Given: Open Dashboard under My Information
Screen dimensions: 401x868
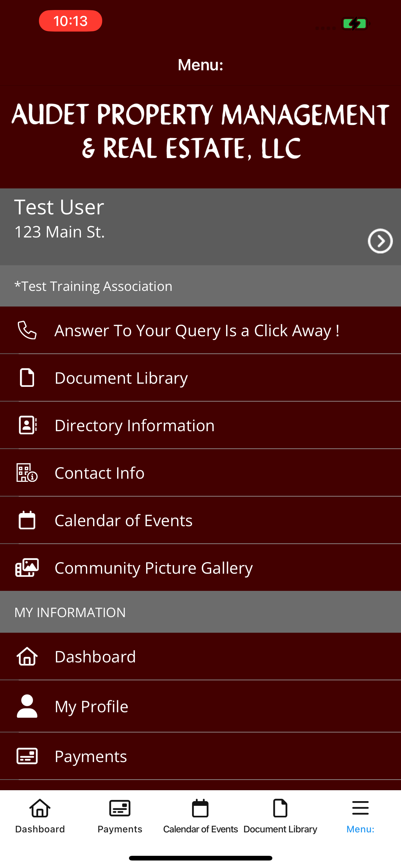Looking at the screenshot, I should point(200,656).
